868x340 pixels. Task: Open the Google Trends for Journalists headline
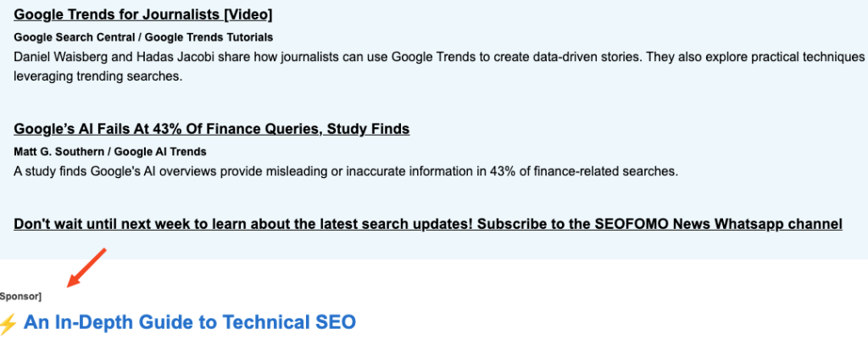pyautogui.click(x=142, y=14)
